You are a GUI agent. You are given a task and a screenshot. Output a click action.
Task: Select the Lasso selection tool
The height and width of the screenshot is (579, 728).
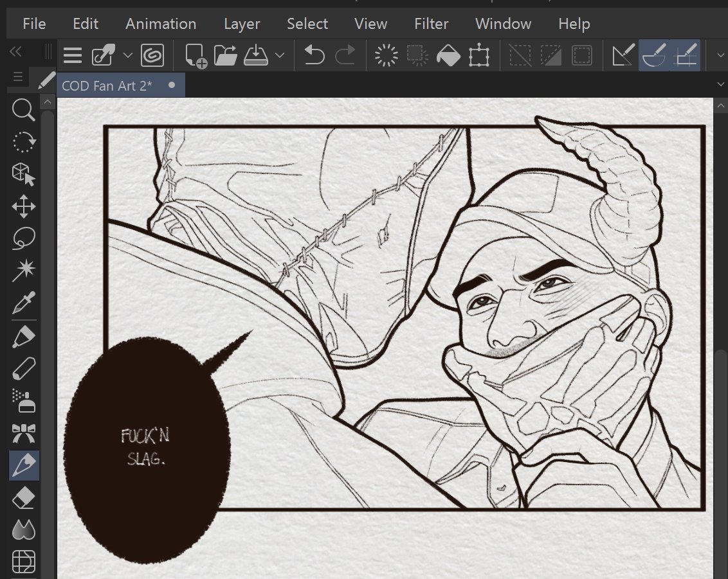[x=24, y=238]
